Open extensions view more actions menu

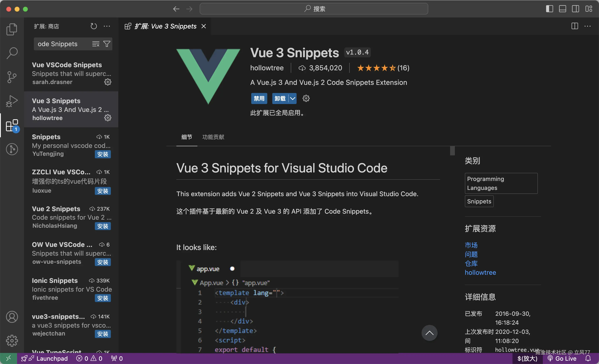pyautogui.click(x=107, y=26)
